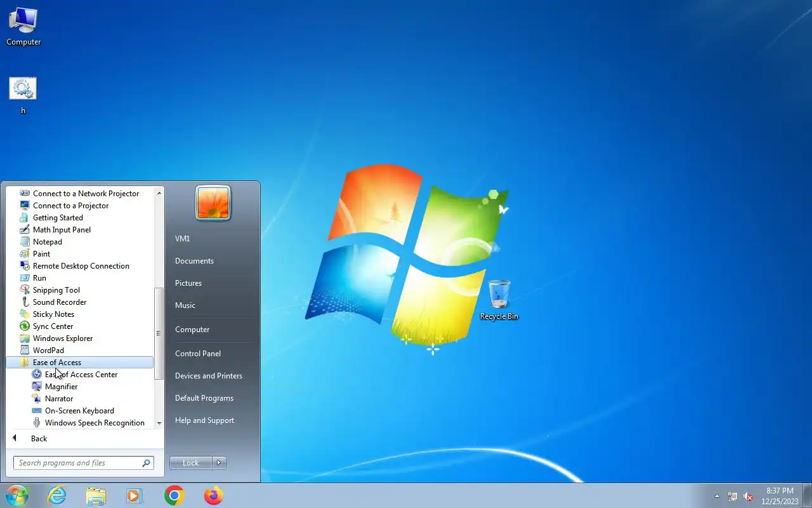Open Music library link
This screenshot has height=508, width=812.
click(x=213, y=305)
